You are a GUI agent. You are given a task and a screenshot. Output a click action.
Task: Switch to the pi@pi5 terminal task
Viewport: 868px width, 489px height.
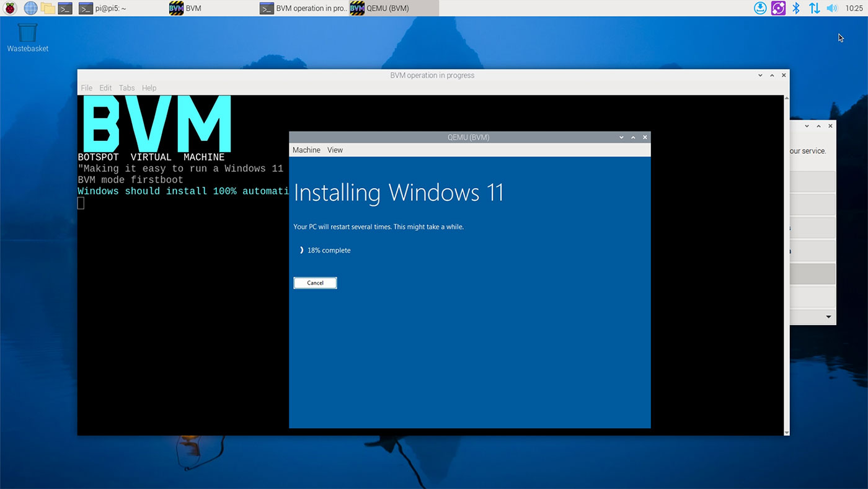coord(103,9)
